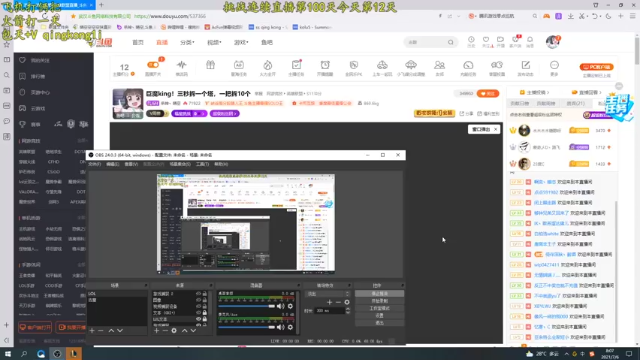The width and height of the screenshot is (640, 360).
Task: Open microphone gear settings in OBS mixer
Action: pos(290,327)
